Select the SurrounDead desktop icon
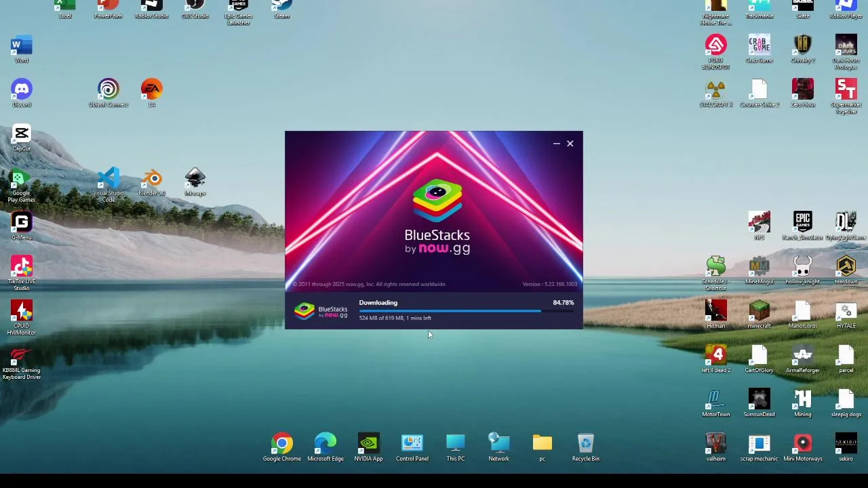 point(759,403)
